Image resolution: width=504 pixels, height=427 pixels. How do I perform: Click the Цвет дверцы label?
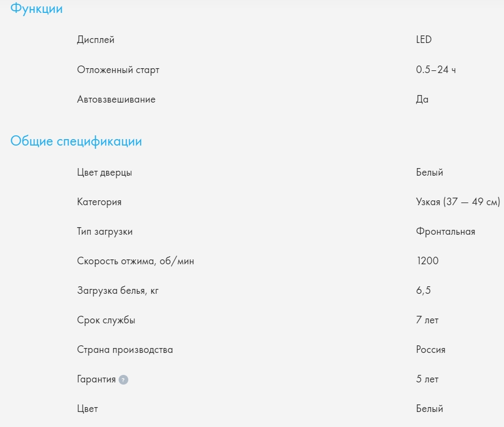[x=105, y=172]
